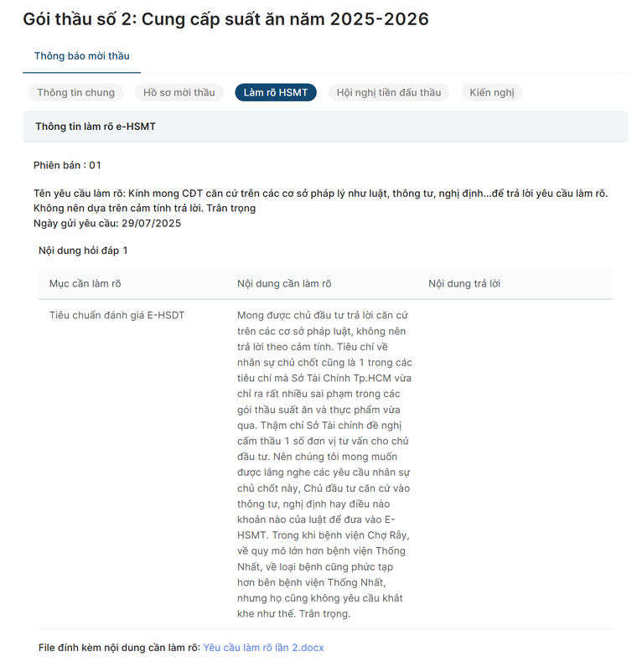The width and height of the screenshot is (637, 672).
Task: Click the page title "Gói thầu số 2"
Action: (x=225, y=18)
